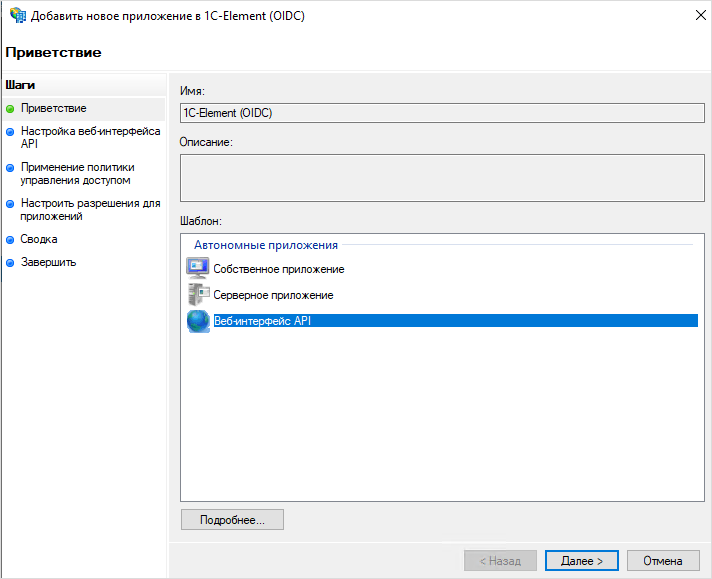Focus the Описание text area
The width and height of the screenshot is (712, 579).
point(442,178)
